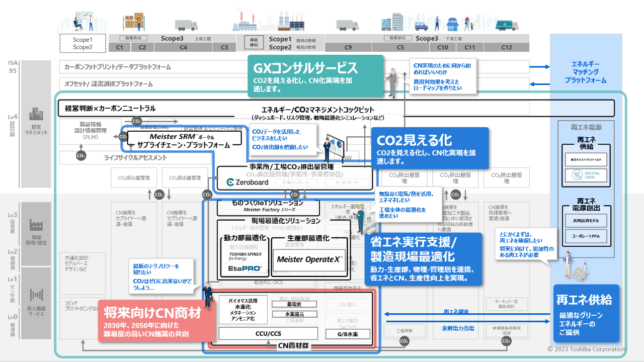Image resolution: width=644 pixels, height=362 pixels.
Task: Click the person standing by solar panels
Action: [568, 265]
